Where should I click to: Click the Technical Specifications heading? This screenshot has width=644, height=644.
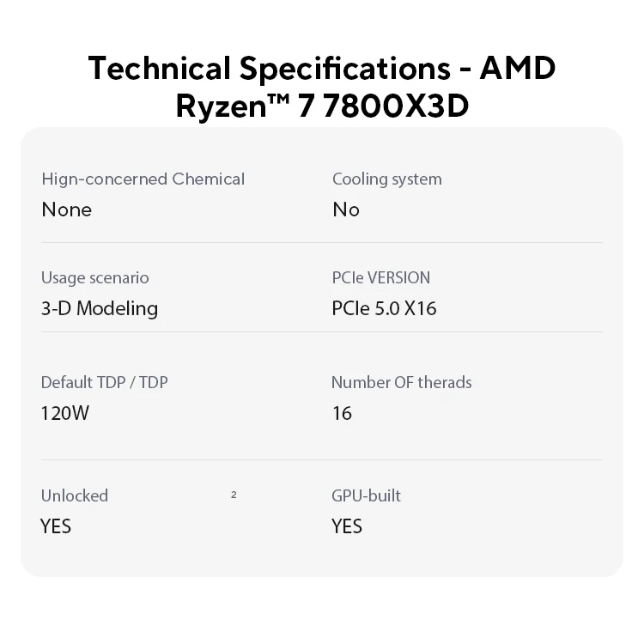(x=322, y=87)
